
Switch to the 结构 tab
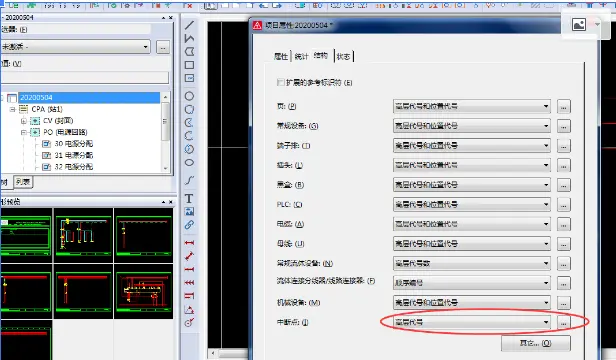321,55
